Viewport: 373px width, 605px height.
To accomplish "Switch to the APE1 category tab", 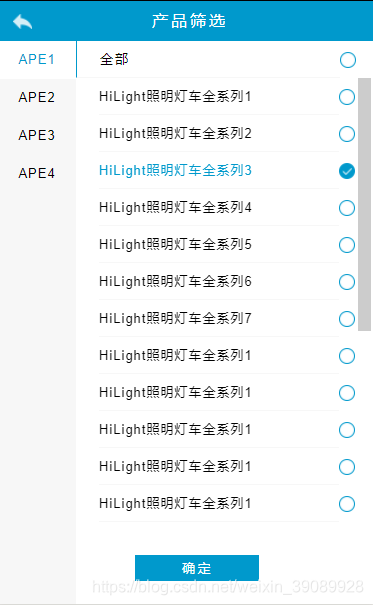I will [38, 59].
